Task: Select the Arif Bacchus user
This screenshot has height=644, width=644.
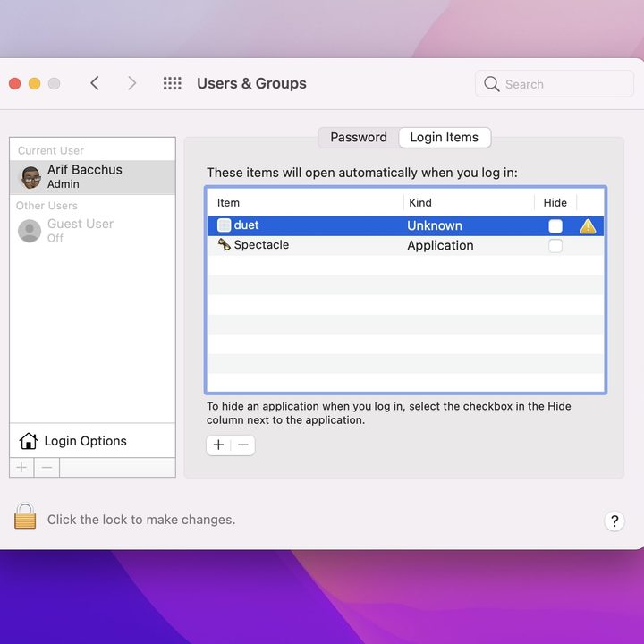Action: pos(92,177)
